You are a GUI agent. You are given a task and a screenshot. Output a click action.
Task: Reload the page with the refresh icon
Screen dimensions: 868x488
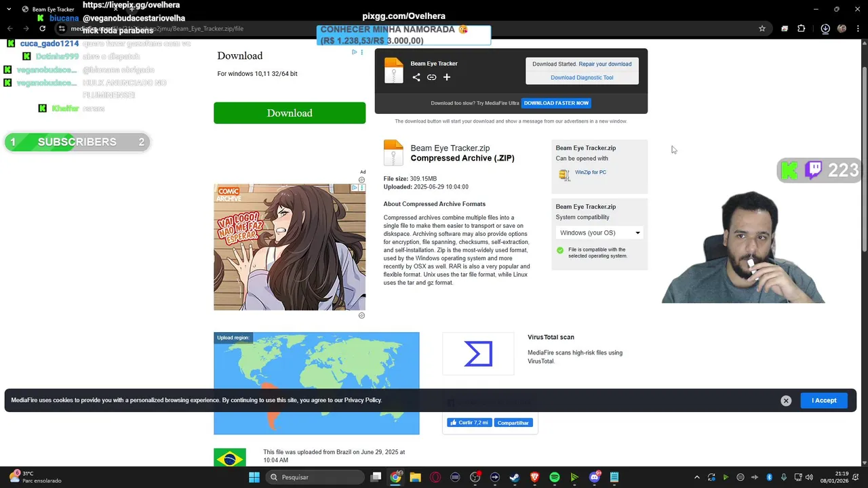pos(42,28)
